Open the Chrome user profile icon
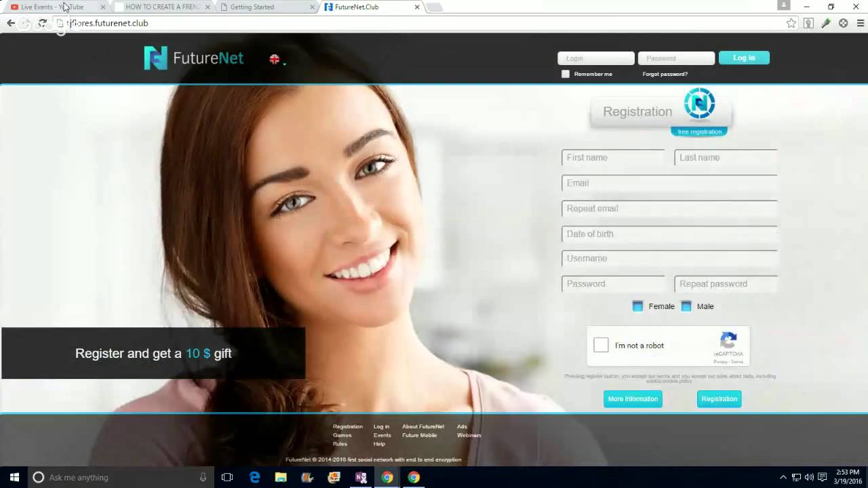This screenshot has height=488, width=868. (x=784, y=5)
